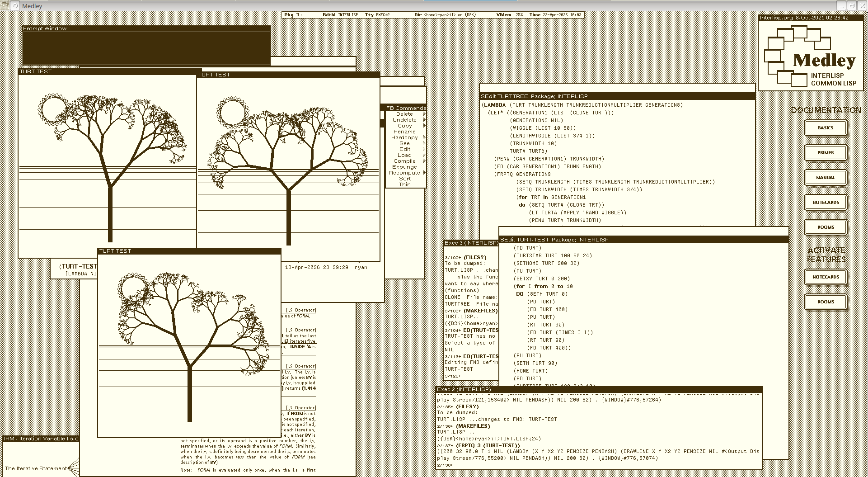
Task: Select the SEdit TURTTREE window title bar
Action: [x=617, y=96]
